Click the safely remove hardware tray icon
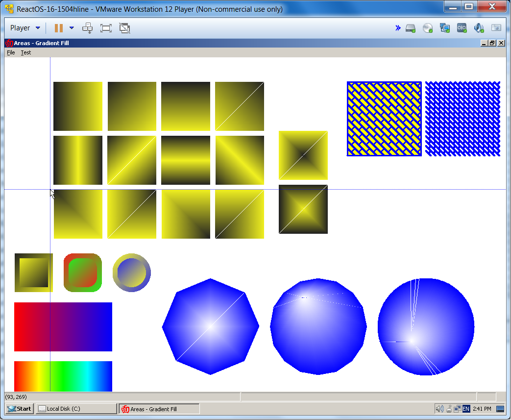This screenshot has width=511, height=420. coord(449,409)
